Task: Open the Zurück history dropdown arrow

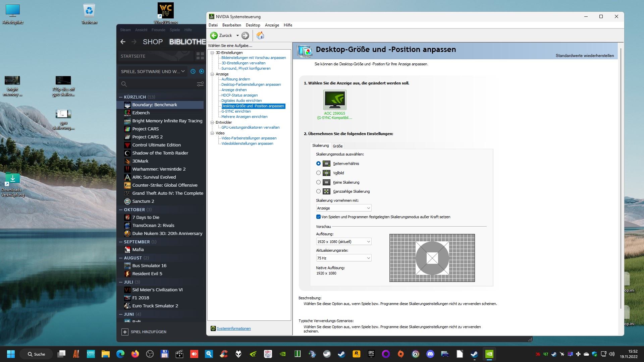Action: click(x=237, y=36)
